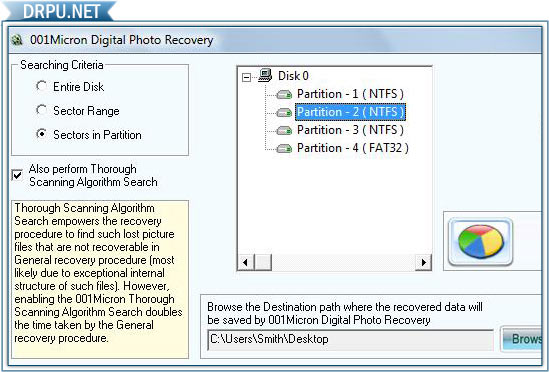Image resolution: width=549 pixels, height=372 pixels.
Task: Click the right scroll arrow in the partition tree
Action: [x=423, y=262]
